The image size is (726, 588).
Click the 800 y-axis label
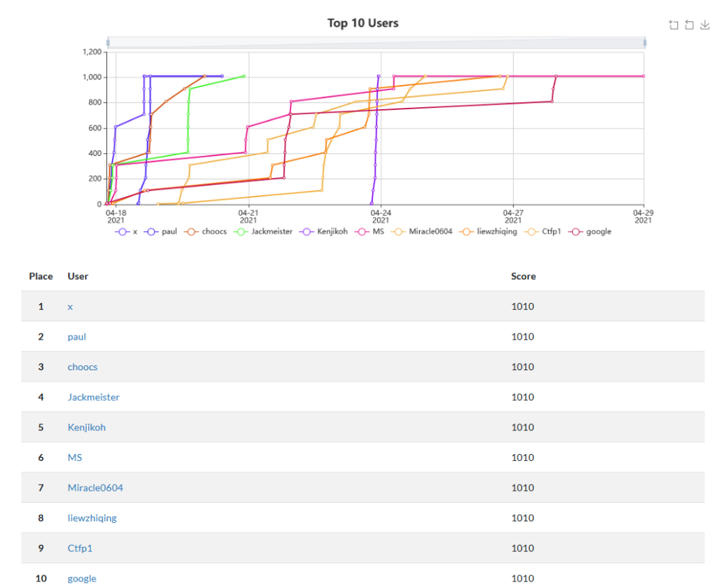tap(95, 102)
